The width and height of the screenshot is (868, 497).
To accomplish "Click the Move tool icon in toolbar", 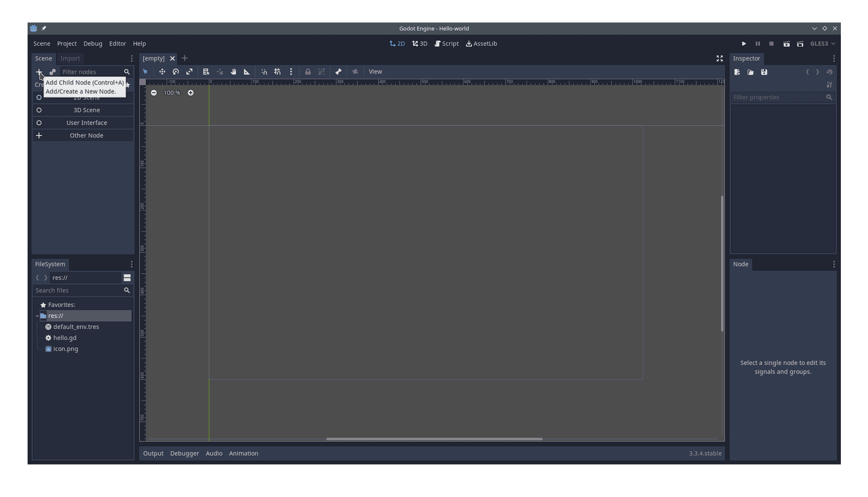I will tap(161, 71).
